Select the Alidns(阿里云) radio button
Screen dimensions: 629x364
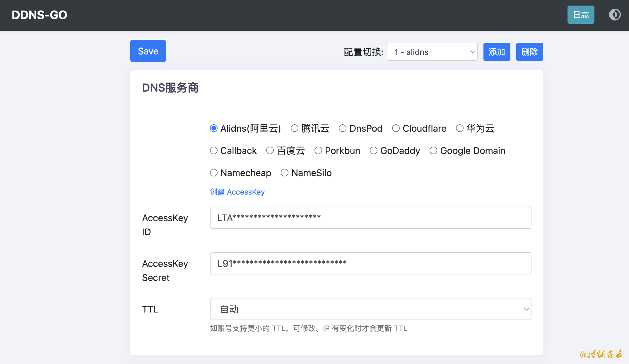pos(214,128)
